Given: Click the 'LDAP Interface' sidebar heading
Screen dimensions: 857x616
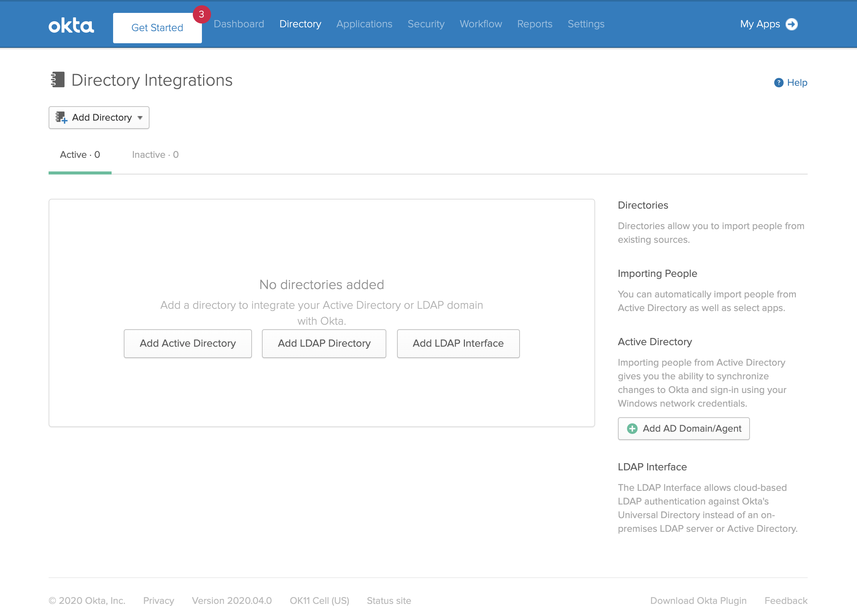Looking at the screenshot, I should point(652,467).
